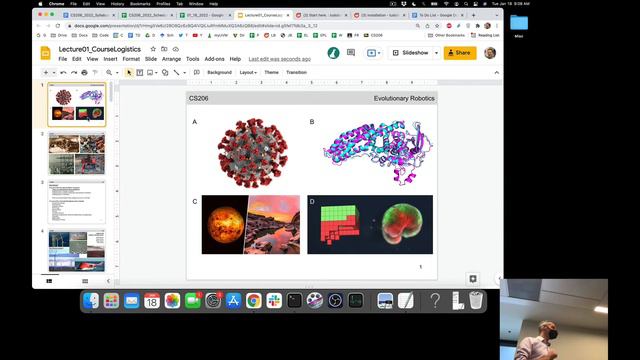Select slide 2 thumbnail in filmstrip
Viewport: 640px width, 360px height.
[x=77, y=153]
